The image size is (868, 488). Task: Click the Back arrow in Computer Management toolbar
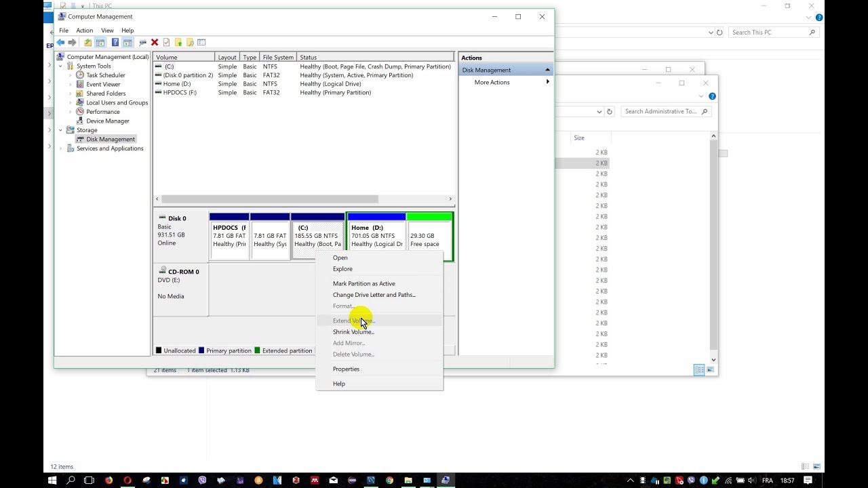[61, 43]
